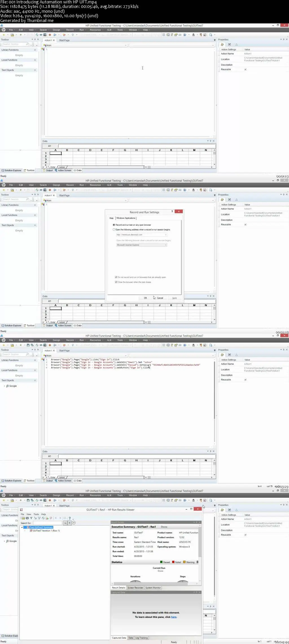
Task: Expand the Google test object in the Google-script frame
Action: [x=4, y=386]
